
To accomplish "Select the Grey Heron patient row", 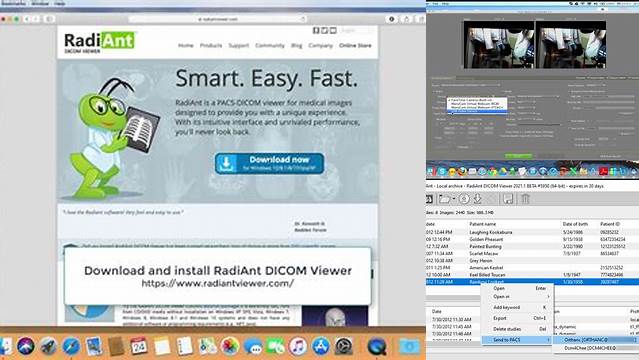I will point(532,261).
